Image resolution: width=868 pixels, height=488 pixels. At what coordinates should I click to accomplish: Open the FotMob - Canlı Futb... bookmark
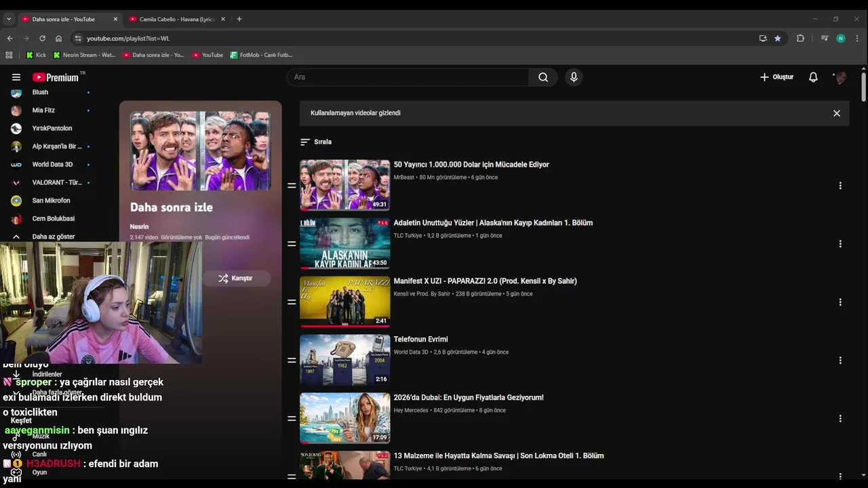point(262,55)
